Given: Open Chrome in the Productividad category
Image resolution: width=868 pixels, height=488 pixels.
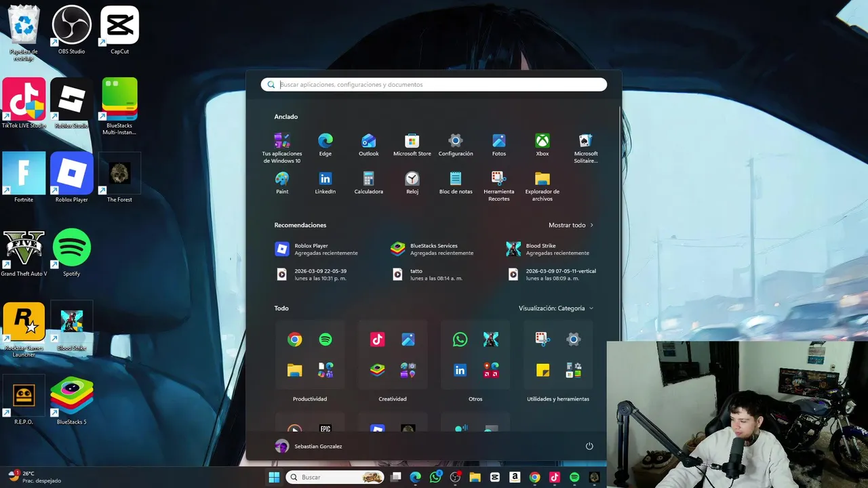Looking at the screenshot, I should tap(294, 340).
